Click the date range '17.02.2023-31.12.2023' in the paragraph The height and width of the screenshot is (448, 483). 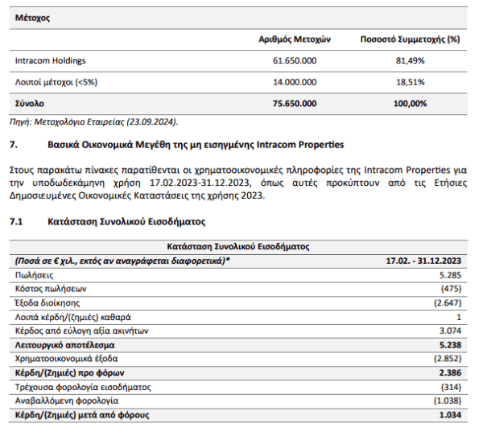[199, 183]
